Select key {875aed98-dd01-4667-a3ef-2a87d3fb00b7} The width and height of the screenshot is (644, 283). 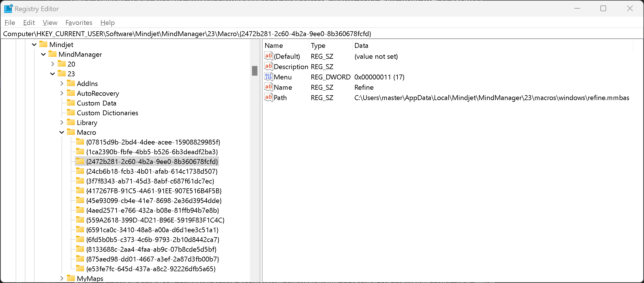click(x=152, y=259)
